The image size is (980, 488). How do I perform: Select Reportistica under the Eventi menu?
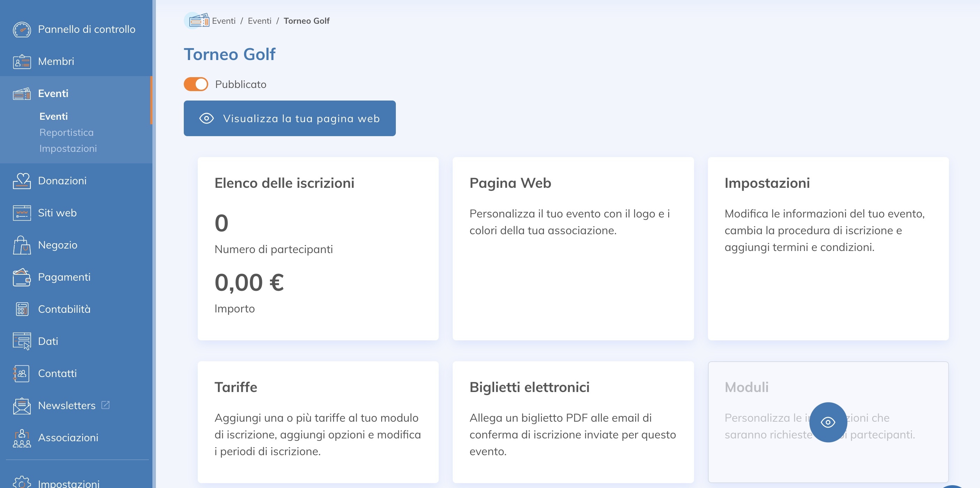pos(66,132)
